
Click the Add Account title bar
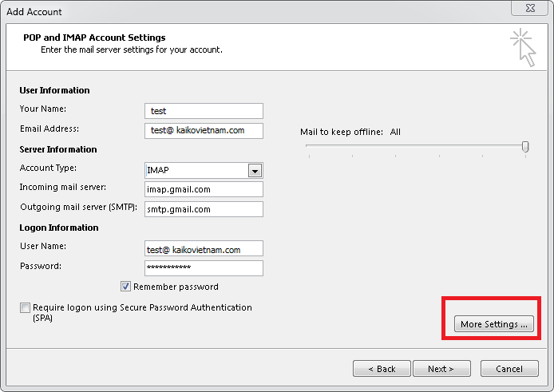239,11
